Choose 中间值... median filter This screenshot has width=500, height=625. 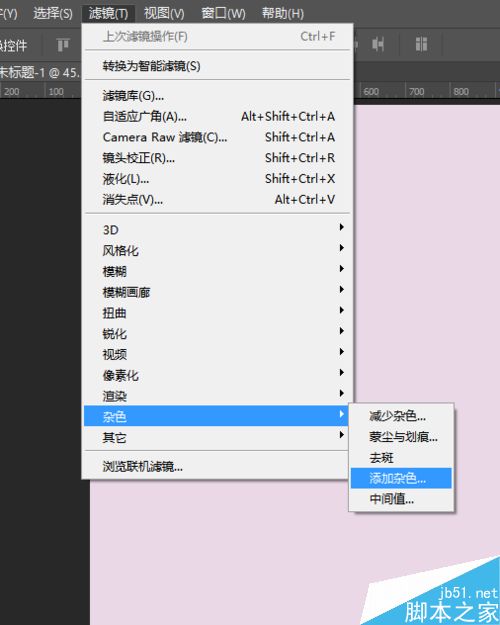pos(401,499)
